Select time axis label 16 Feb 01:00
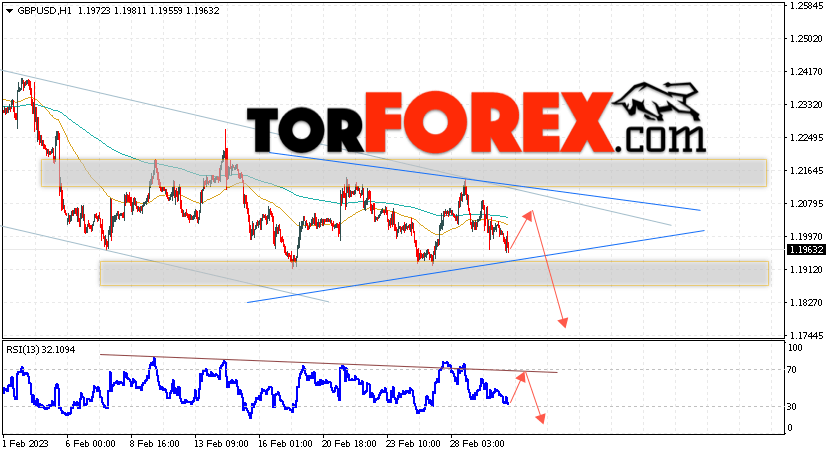The width and height of the screenshot is (830, 455). (x=285, y=443)
